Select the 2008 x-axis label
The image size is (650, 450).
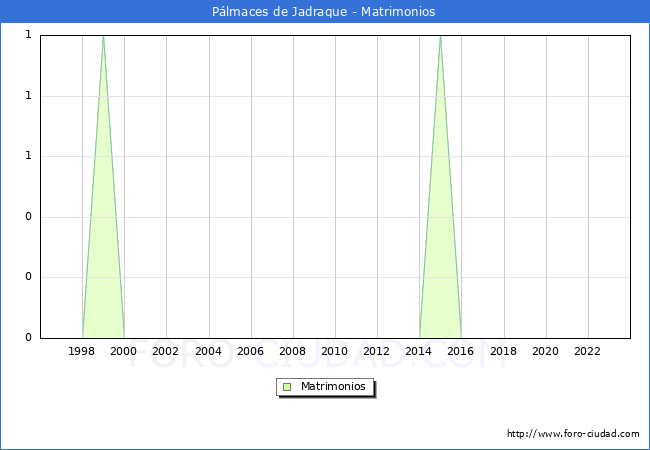point(293,351)
